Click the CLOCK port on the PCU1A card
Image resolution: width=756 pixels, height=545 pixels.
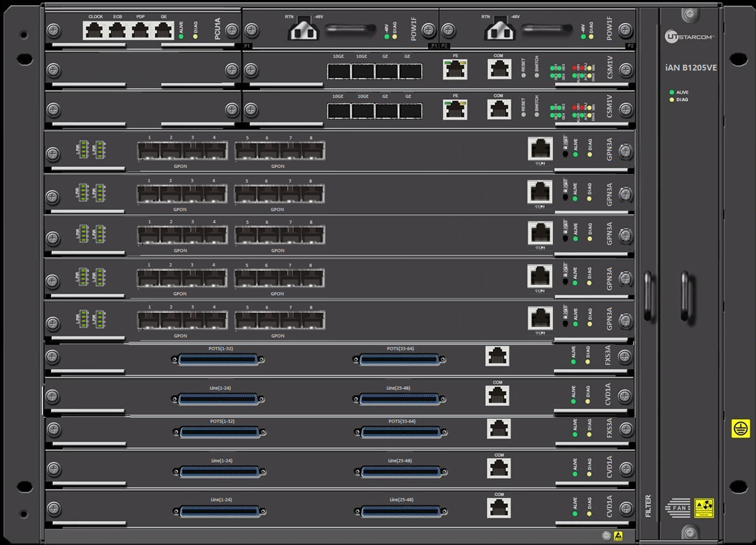click(94, 31)
